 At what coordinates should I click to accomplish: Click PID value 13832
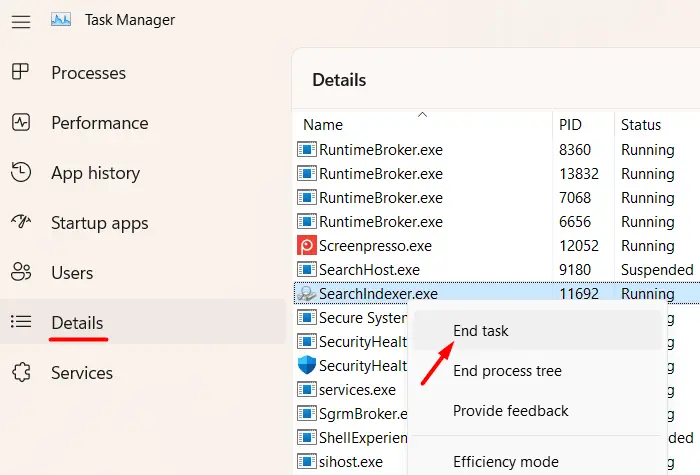click(579, 174)
